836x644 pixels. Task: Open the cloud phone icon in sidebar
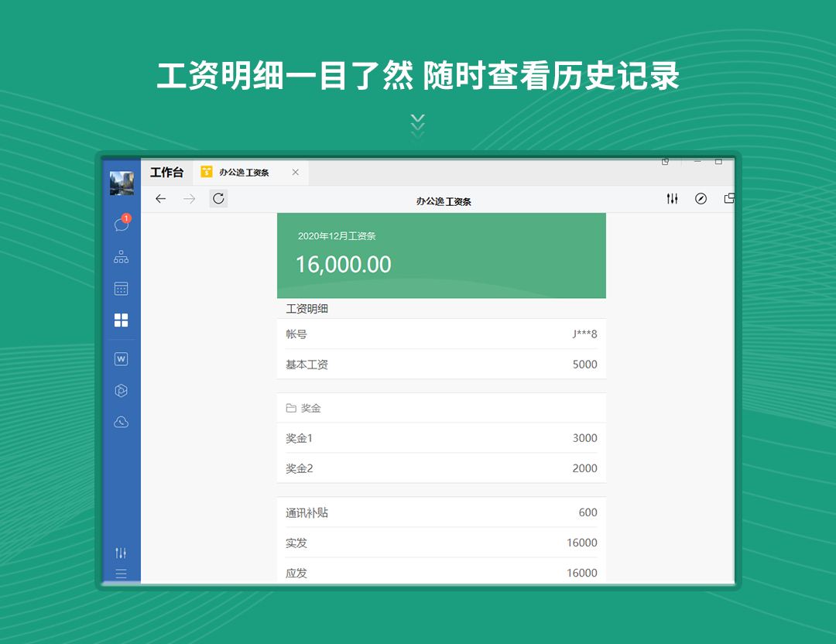121,422
